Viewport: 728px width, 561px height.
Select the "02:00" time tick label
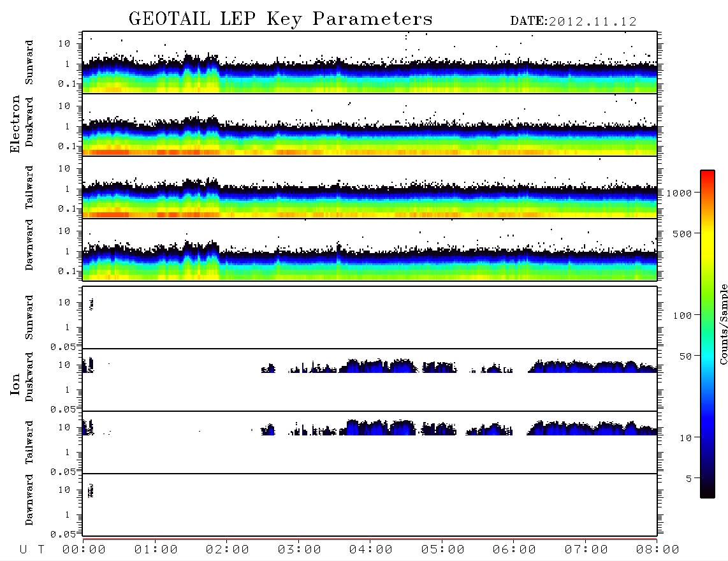coord(228,550)
